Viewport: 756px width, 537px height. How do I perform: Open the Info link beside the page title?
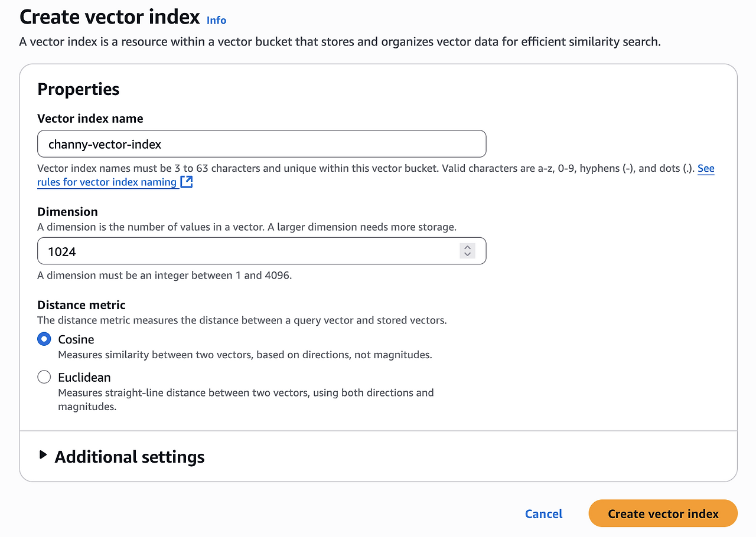pyautogui.click(x=216, y=20)
